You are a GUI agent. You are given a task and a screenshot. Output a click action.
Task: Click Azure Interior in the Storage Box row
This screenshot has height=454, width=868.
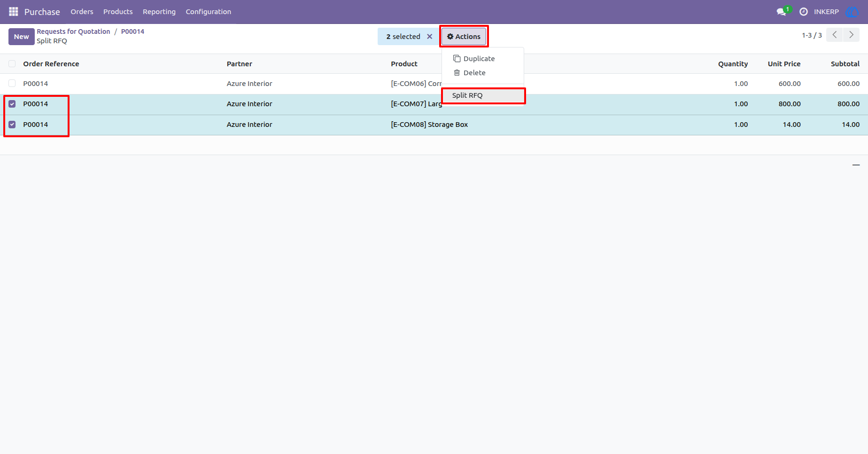[x=249, y=125]
